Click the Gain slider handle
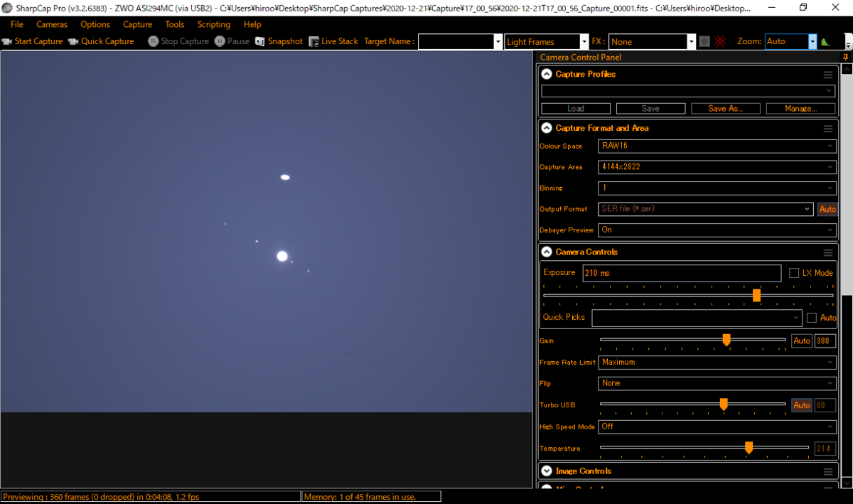 [x=726, y=341]
